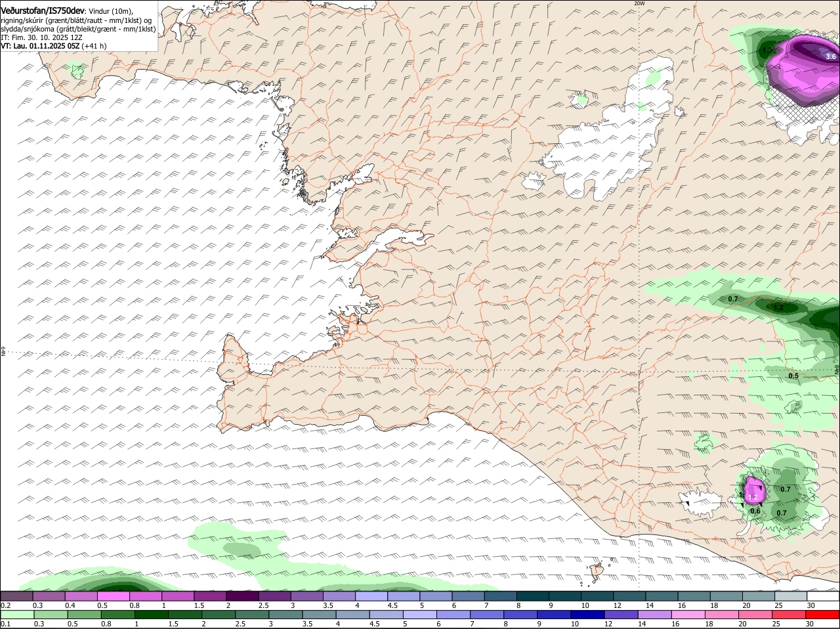Image resolution: width=840 pixels, height=629 pixels.
Task: Click the 0.5 precipitation value on the map
Action: (x=793, y=376)
